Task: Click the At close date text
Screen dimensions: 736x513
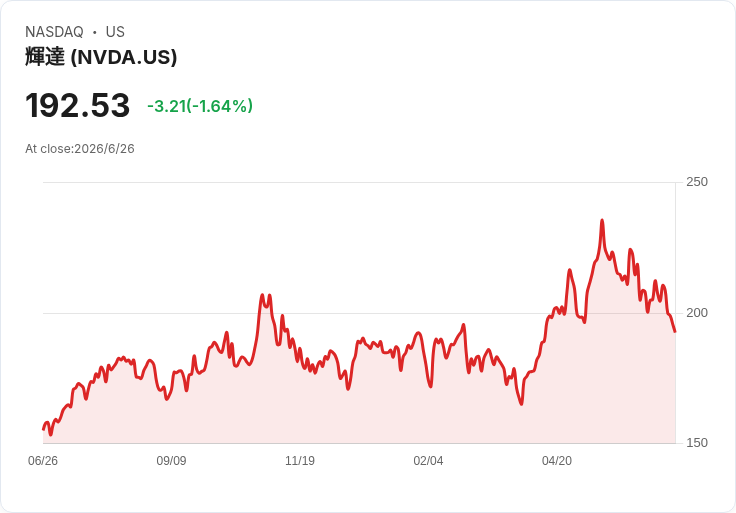Action: (x=80, y=149)
